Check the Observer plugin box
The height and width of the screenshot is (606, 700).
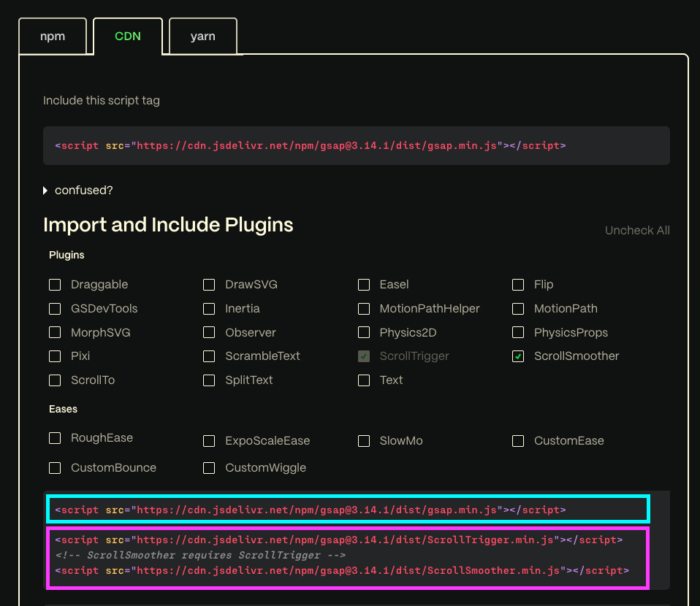coord(209,333)
